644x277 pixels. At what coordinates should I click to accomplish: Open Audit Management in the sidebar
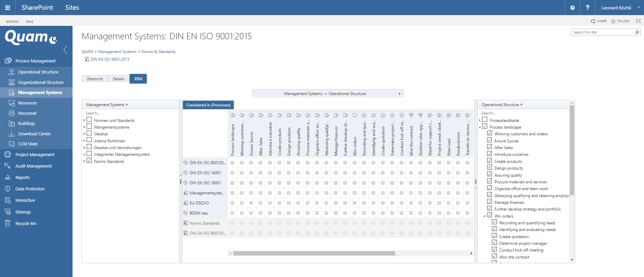[x=33, y=166]
